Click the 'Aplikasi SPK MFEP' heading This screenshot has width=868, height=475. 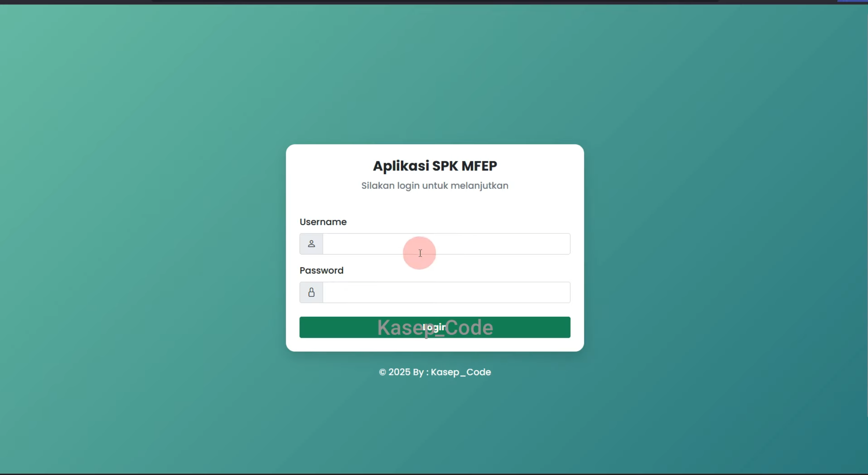tap(435, 166)
